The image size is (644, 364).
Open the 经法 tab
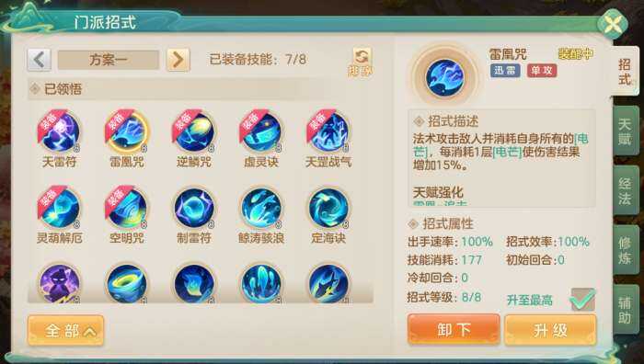coord(625,191)
